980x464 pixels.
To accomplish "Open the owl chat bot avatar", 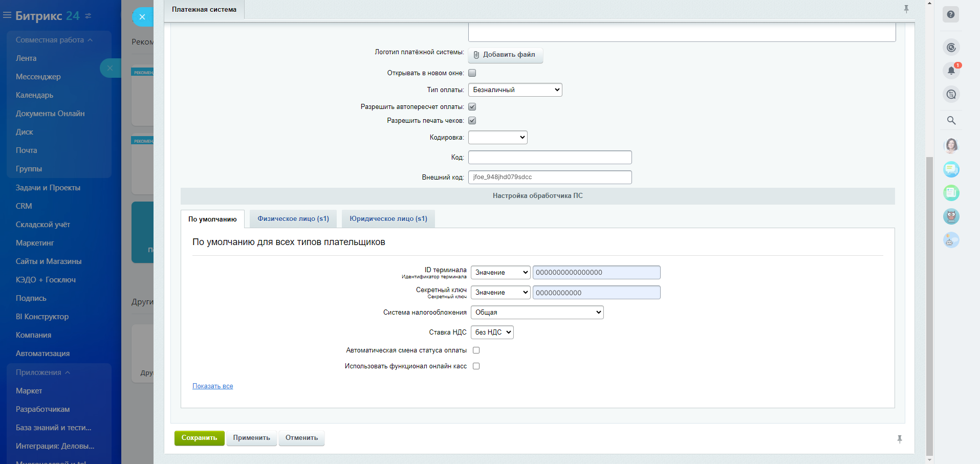I will [951, 216].
